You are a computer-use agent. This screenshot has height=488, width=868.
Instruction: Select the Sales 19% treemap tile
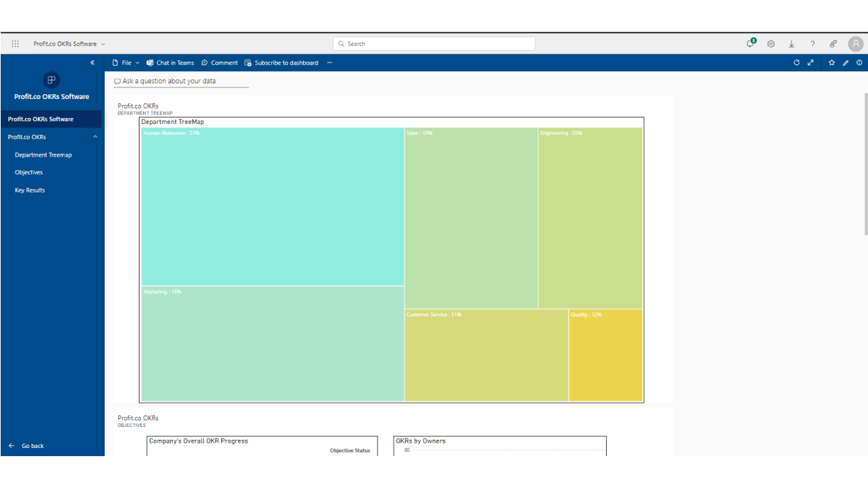coord(471,218)
